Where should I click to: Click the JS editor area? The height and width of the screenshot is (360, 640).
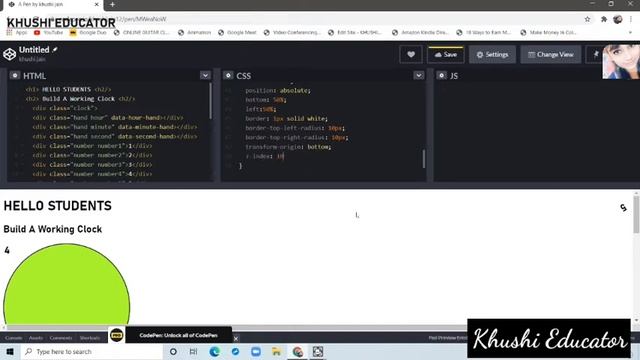coord(537,131)
